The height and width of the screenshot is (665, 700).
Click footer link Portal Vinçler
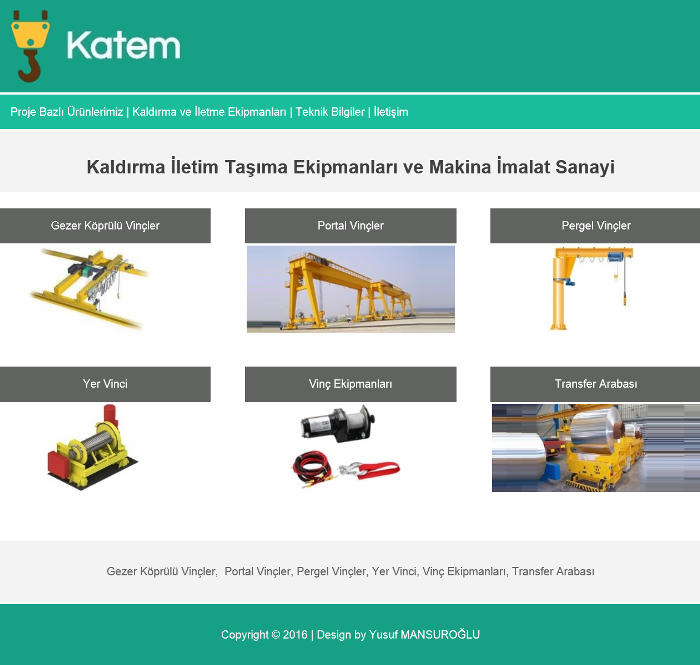point(257,572)
